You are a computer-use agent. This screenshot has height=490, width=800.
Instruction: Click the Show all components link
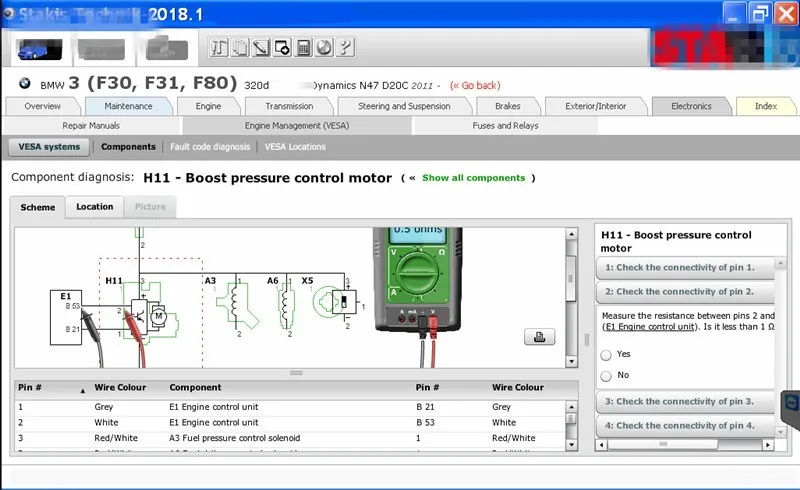click(x=473, y=178)
